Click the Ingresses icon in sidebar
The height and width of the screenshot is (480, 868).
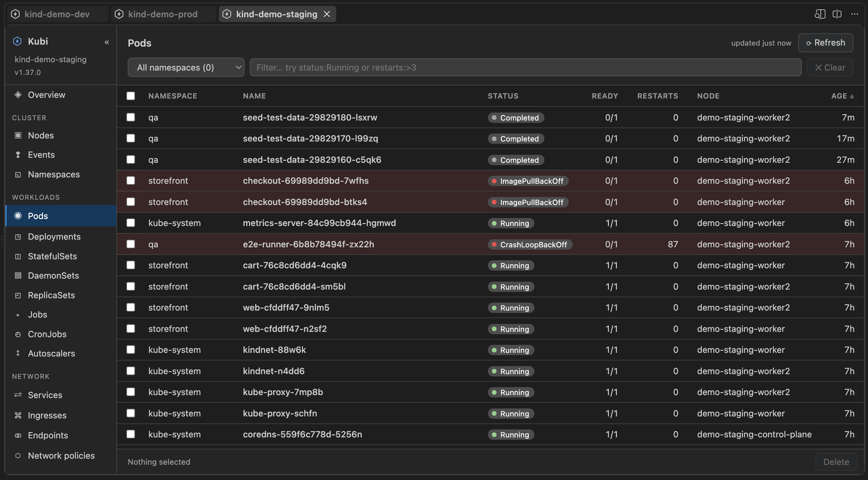pyautogui.click(x=18, y=415)
